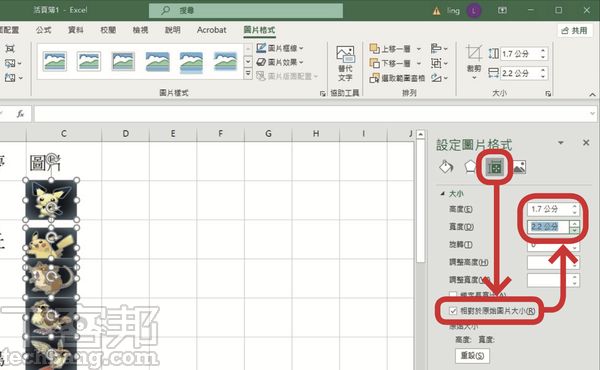This screenshot has height=370, width=600.
Task: Open the Effects pentagon pane tab
Action: pyautogui.click(x=470, y=166)
